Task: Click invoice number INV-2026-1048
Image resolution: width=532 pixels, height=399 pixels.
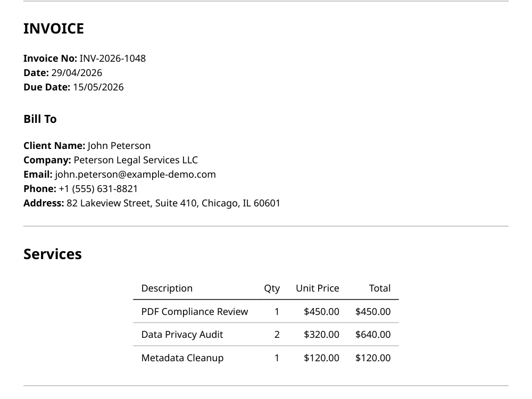Action: [x=113, y=59]
